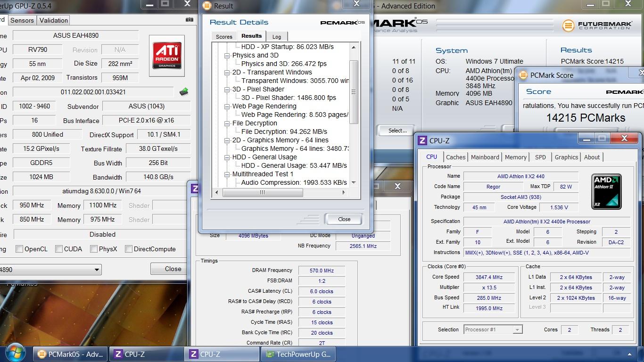Open the GPU selection dropdown in GPU-Z

click(97, 270)
